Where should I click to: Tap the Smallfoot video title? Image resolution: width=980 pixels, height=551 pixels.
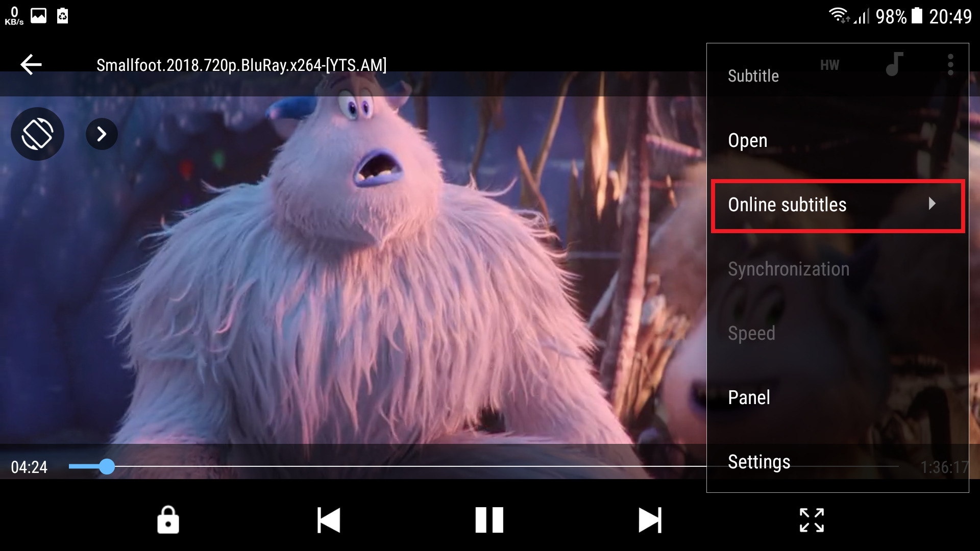click(241, 65)
